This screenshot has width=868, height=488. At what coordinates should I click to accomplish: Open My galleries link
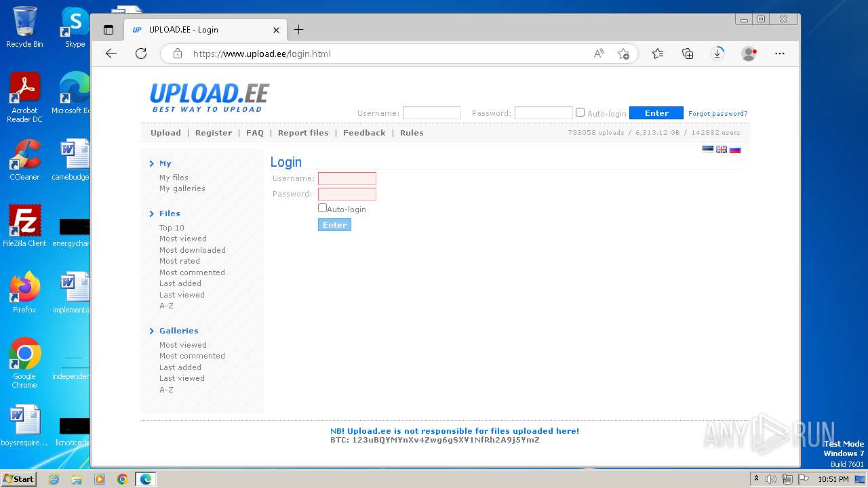182,188
